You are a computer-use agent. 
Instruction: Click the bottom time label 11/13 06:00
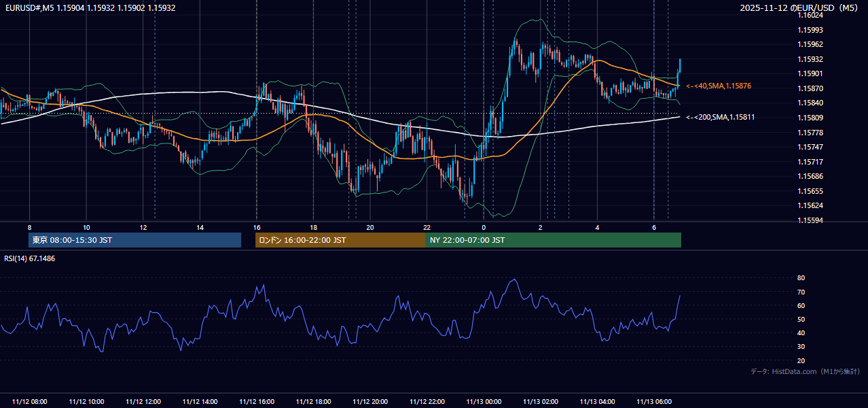pos(654,402)
